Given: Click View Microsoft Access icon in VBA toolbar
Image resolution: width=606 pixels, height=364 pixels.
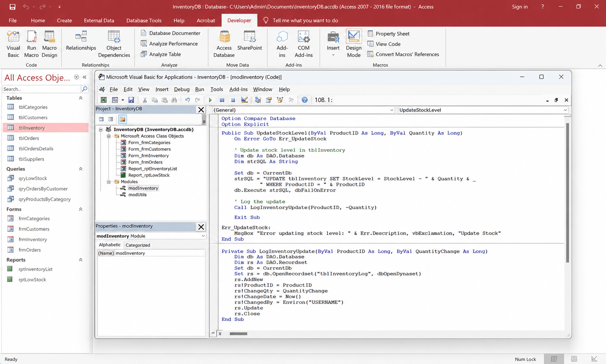Looking at the screenshot, I should 104,100.
